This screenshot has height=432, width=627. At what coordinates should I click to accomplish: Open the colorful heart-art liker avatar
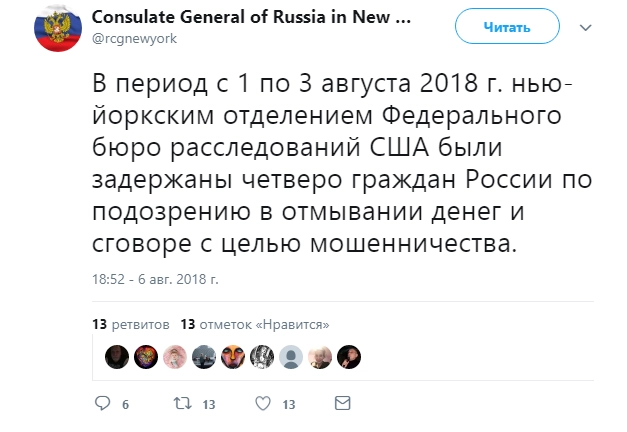pyautogui.click(x=146, y=356)
